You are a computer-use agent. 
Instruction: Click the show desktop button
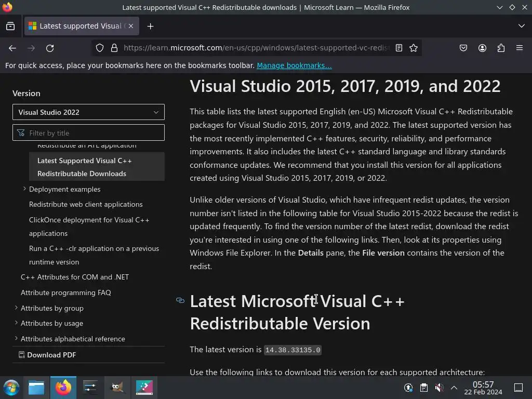point(518,388)
